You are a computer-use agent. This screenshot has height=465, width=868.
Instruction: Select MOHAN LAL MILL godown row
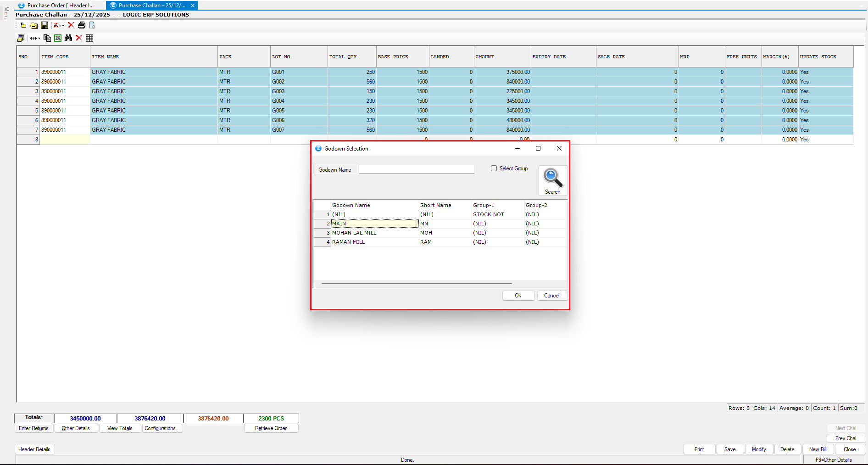click(x=354, y=233)
